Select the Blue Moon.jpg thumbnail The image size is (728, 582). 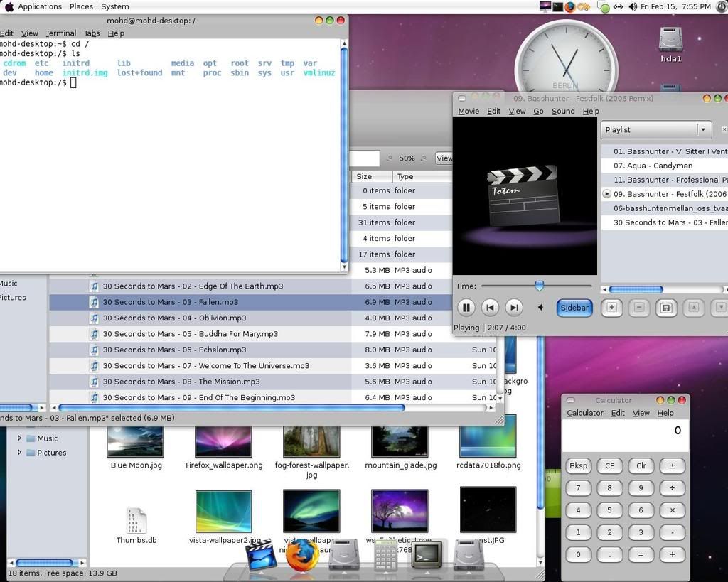pos(135,441)
